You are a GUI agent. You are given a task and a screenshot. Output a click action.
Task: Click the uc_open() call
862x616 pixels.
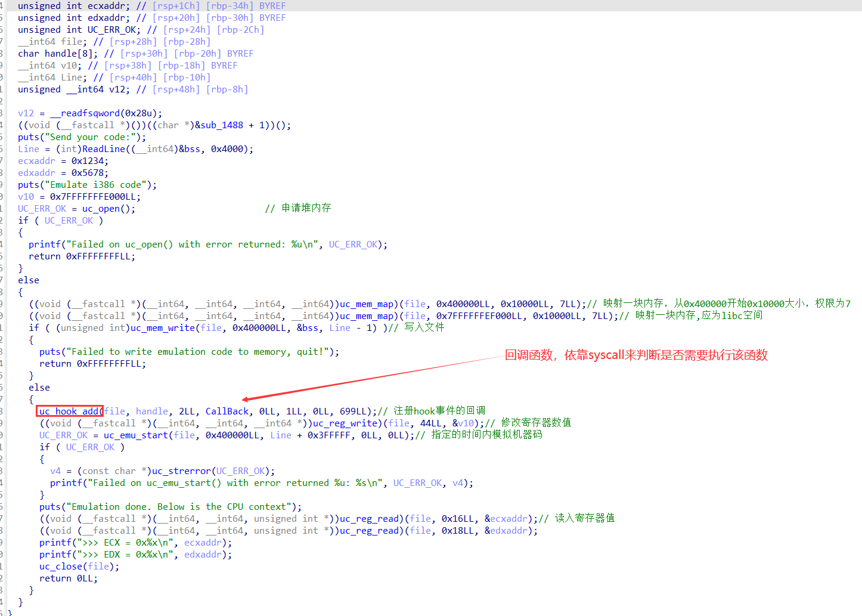(108, 209)
